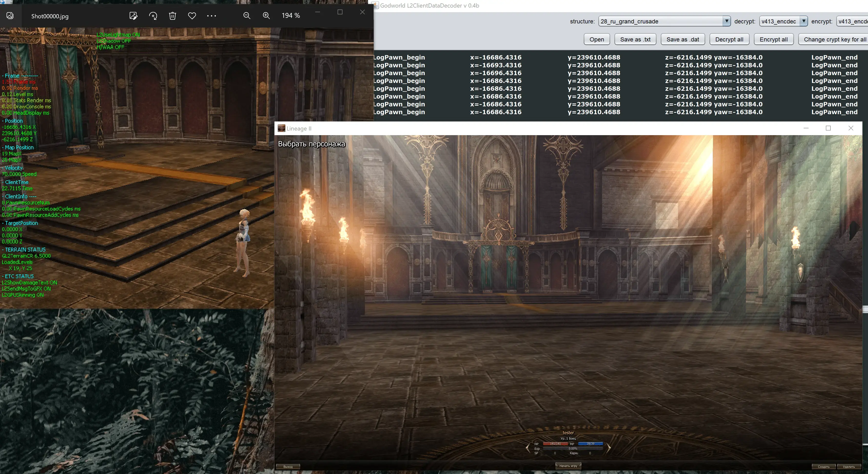Rotate the image in Photos viewer
Viewport: 868px width, 474px height.
pos(153,16)
